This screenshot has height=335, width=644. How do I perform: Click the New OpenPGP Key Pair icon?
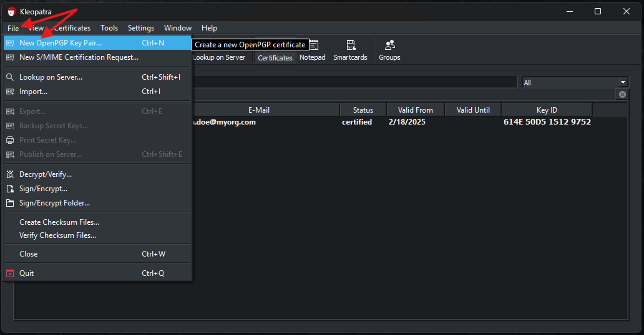point(10,43)
